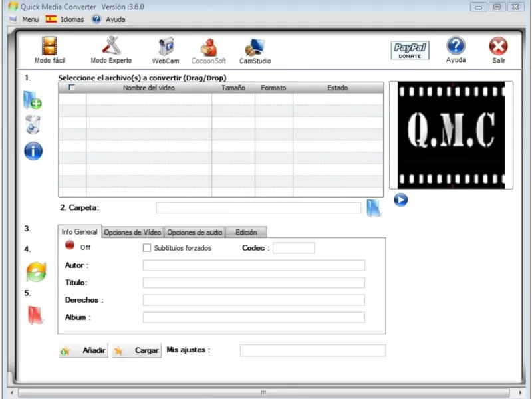Switch to Modo fácil film icon
Viewport: 532px width, 399px height.
point(49,46)
